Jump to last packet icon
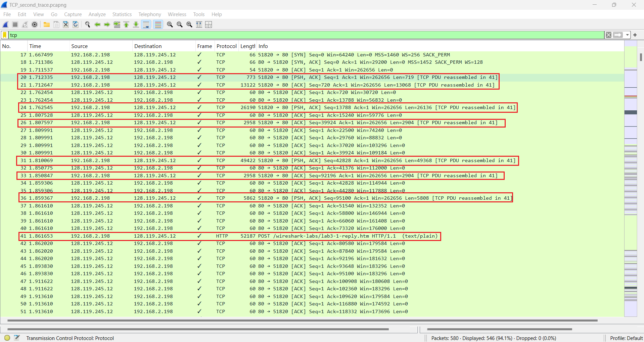This screenshot has height=342, width=644. point(136,25)
